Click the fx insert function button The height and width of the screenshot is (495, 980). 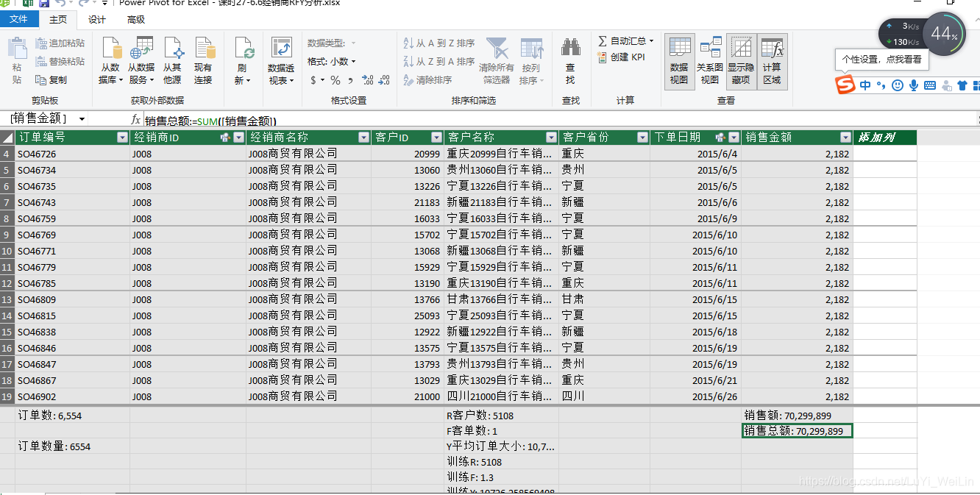click(135, 120)
